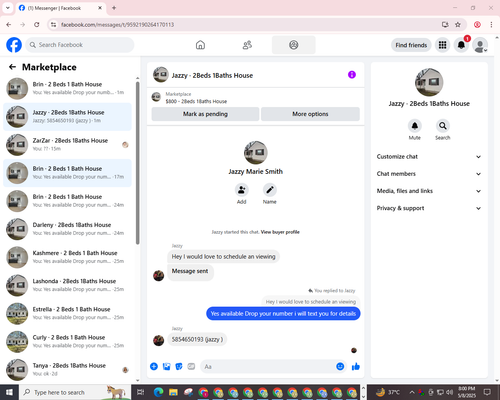
Task: Open the Notifications bell icon
Action: [461, 45]
